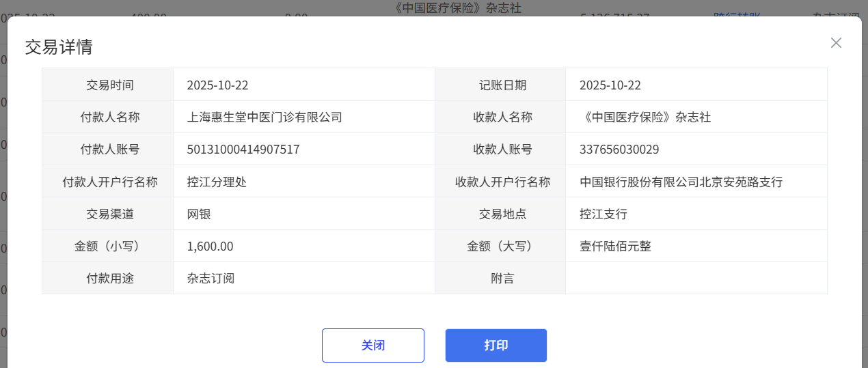Close the 交易详情 dialog with the X icon

point(836,43)
